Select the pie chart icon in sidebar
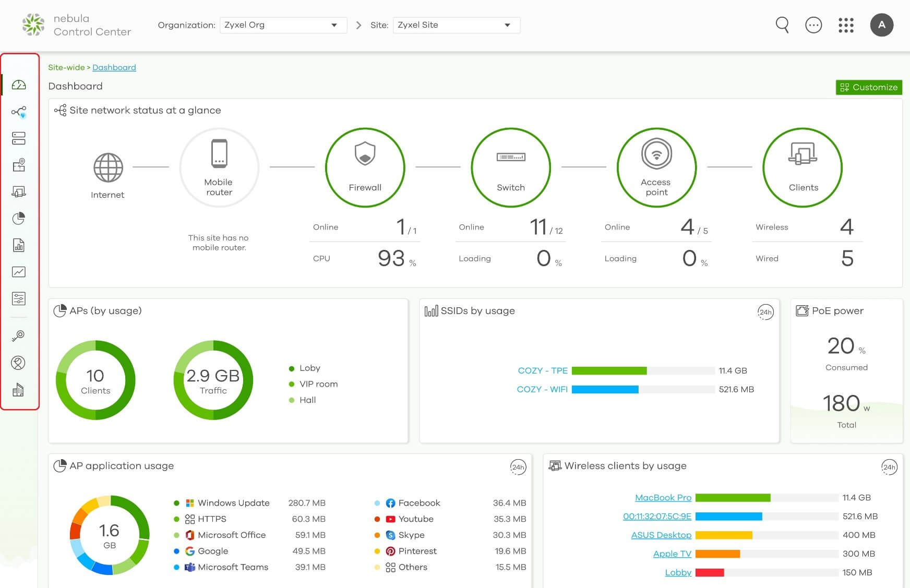910x588 pixels. 19,218
